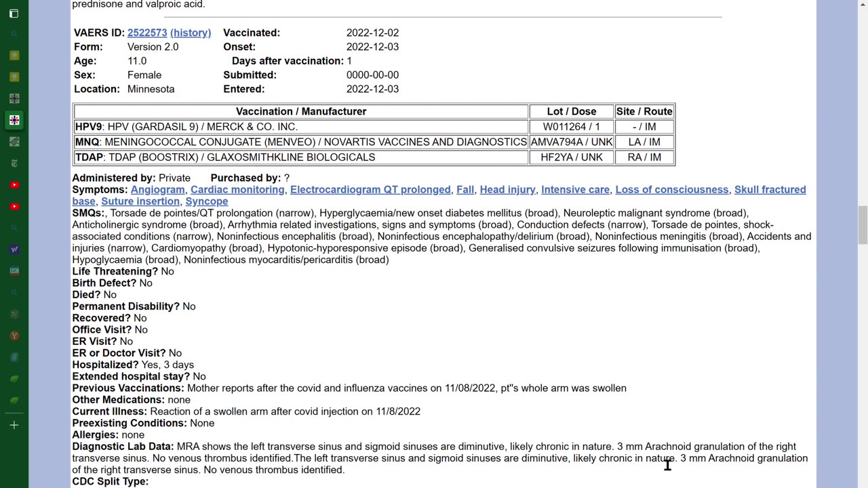Click the 'RA / IM' site cell

[644, 157]
